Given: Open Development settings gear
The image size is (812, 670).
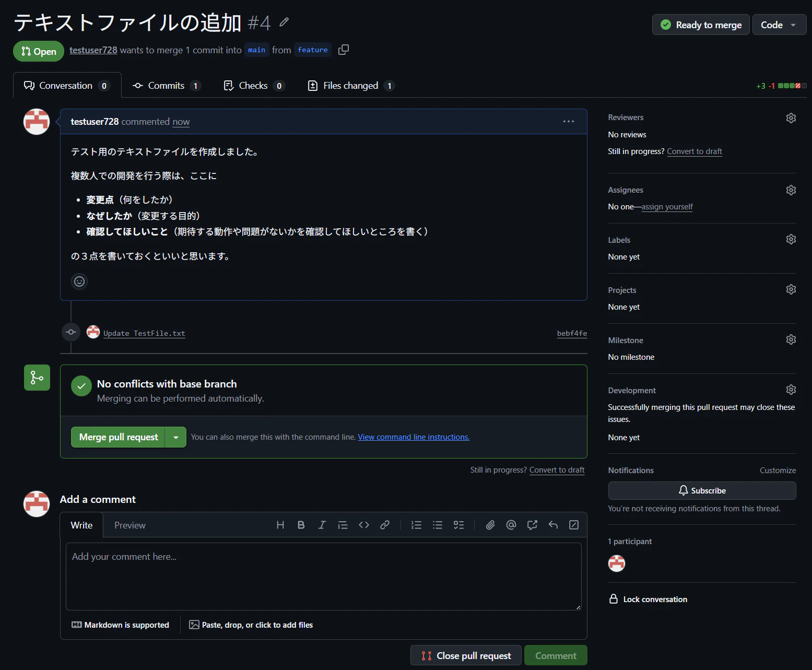Looking at the screenshot, I should (x=791, y=390).
